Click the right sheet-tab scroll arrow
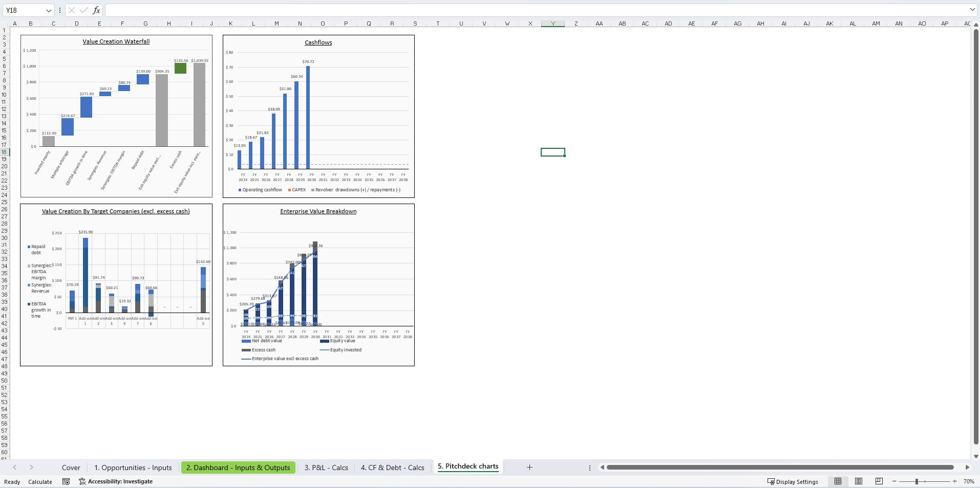 31,467
